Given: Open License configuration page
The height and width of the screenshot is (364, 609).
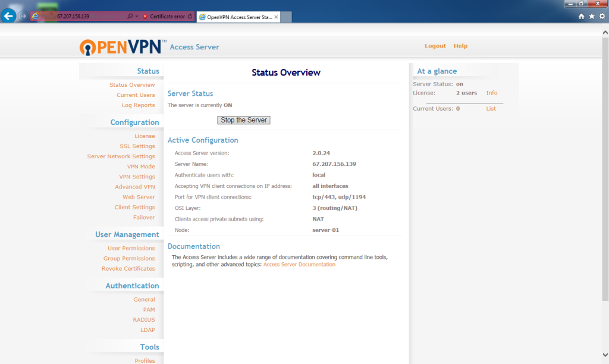Looking at the screenshot, I should click(x=145, y=136).
